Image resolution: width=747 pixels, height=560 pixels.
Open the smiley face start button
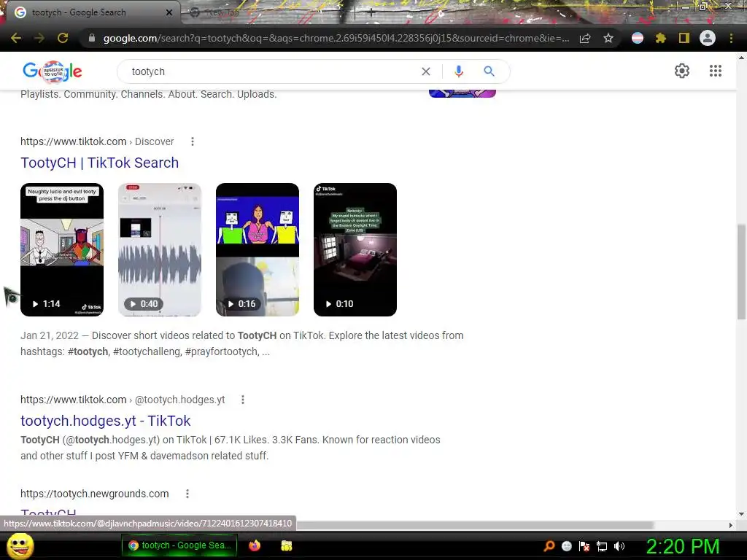(20, 545)
